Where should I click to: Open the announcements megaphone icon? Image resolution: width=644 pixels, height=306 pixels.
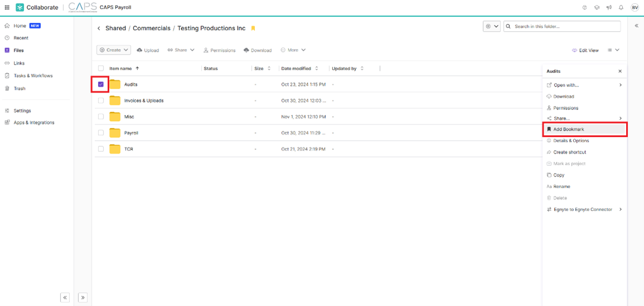point(609,7)
